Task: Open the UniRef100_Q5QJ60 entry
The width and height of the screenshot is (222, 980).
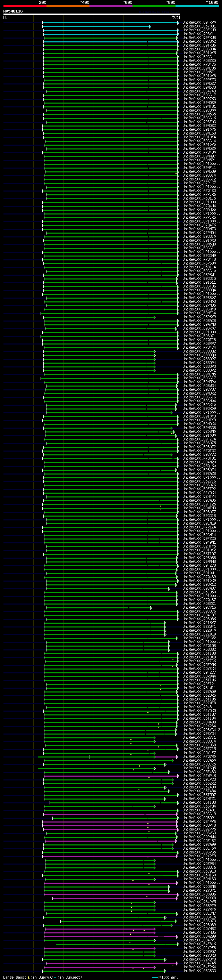Action: [x=199, y=466]
